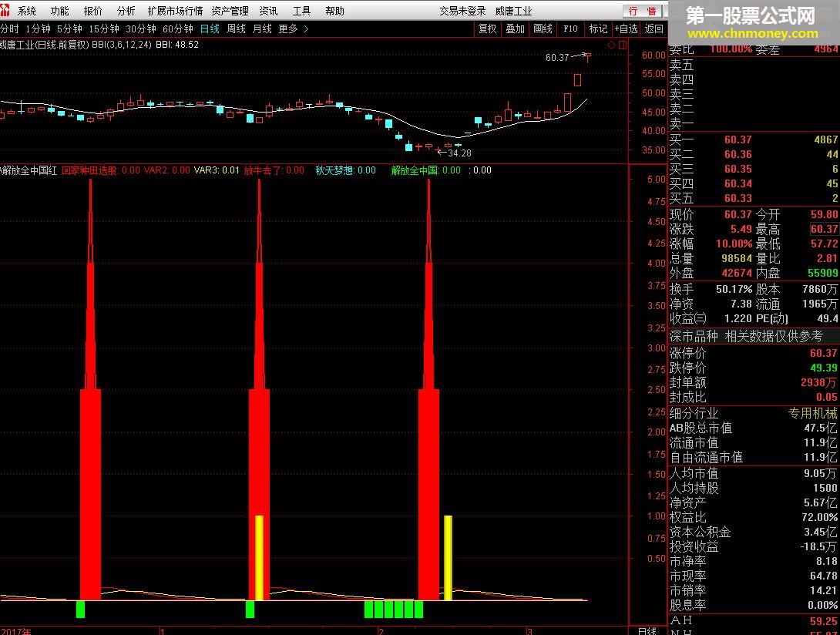Open the 资讯 menu

tap(268, 11)
